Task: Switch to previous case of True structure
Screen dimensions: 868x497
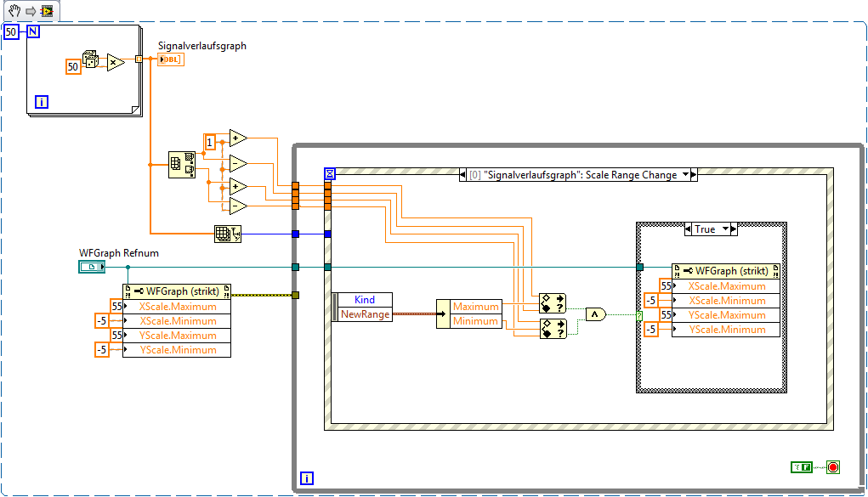Action: pyautogui.click(x=688, y=229)
